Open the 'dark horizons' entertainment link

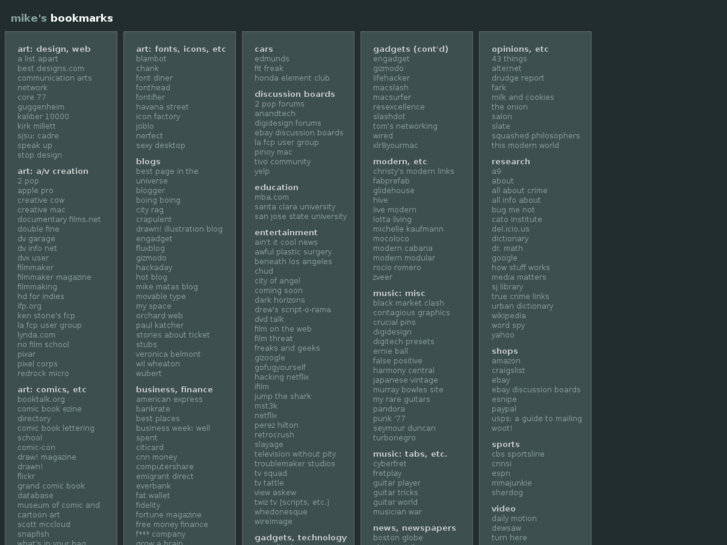coord(280,300)
